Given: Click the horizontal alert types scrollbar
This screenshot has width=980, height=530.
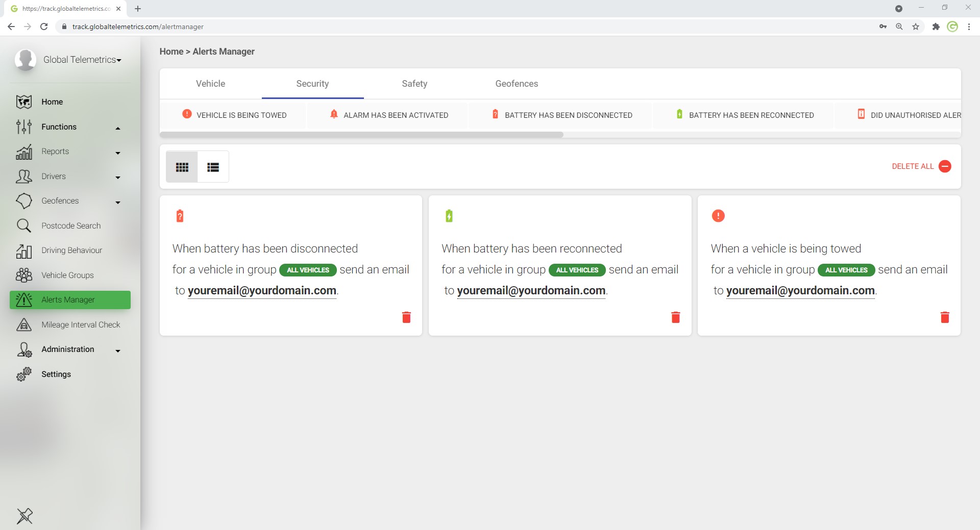Looking at the screenshot, I should 361,135.
